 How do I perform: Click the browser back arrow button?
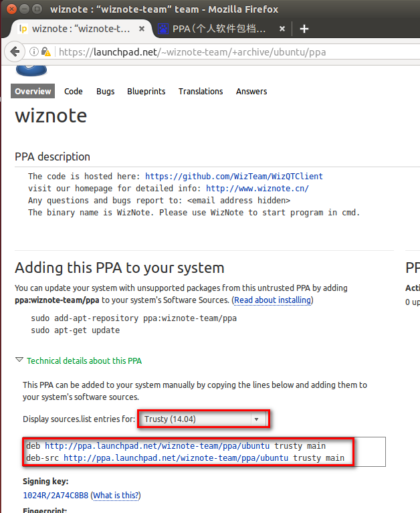click(x=15, y=52)
